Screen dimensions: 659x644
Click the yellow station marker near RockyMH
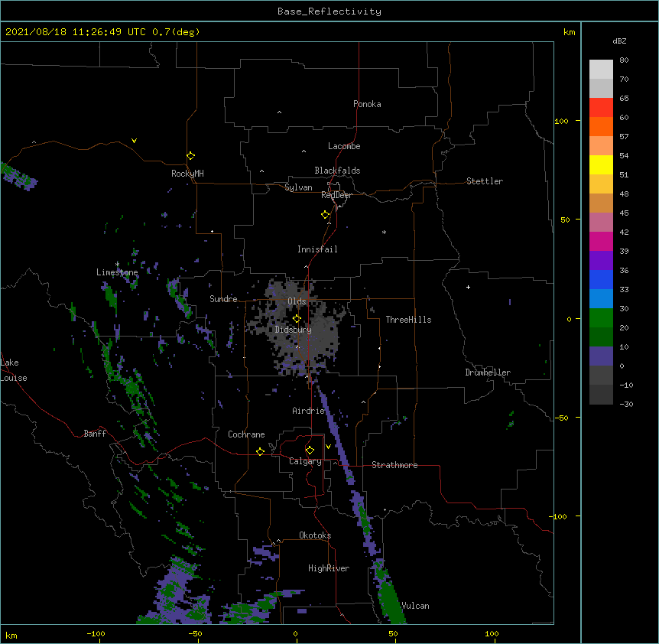click(191, 156)
